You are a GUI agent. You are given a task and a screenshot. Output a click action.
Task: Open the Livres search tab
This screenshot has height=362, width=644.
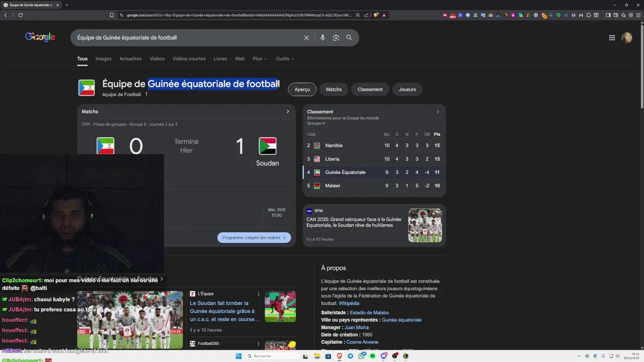220,59
